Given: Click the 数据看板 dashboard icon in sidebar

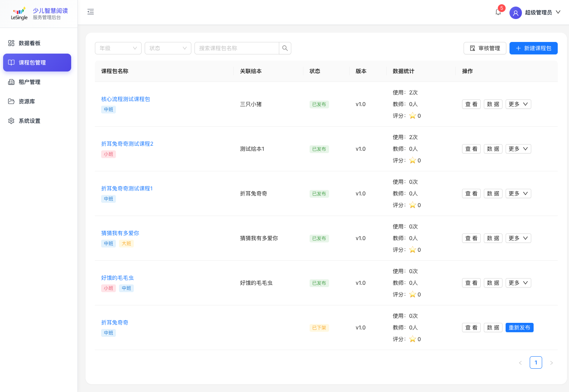Looking at the screenshot, I should pos(11,43).
